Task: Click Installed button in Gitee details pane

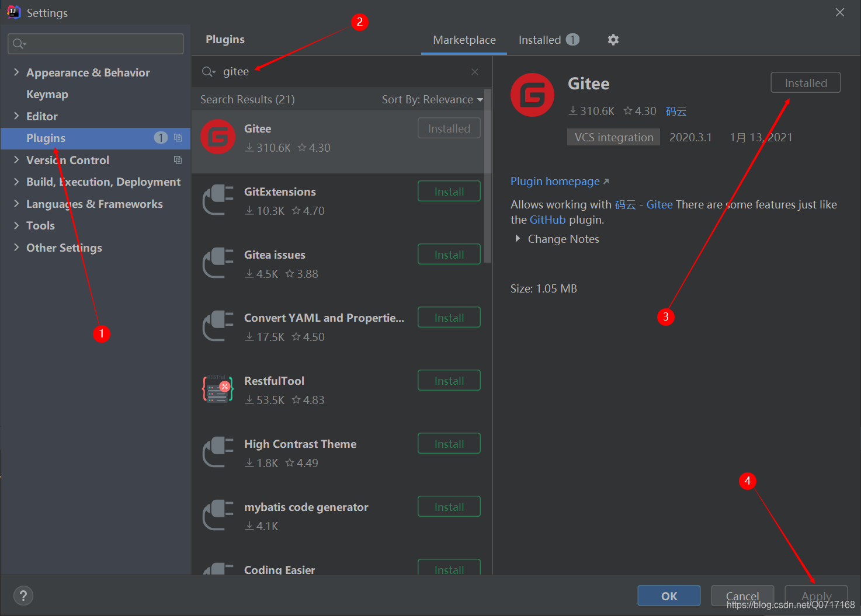Action: (806, 83)
